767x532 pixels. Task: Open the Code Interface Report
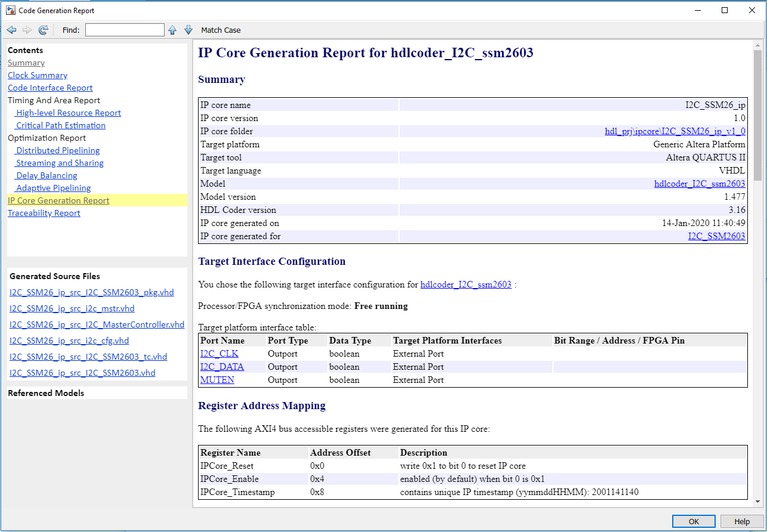click(x=50, y=88)
